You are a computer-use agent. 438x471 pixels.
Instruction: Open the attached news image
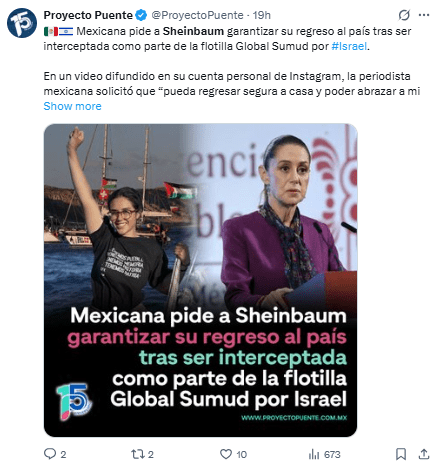200,280
